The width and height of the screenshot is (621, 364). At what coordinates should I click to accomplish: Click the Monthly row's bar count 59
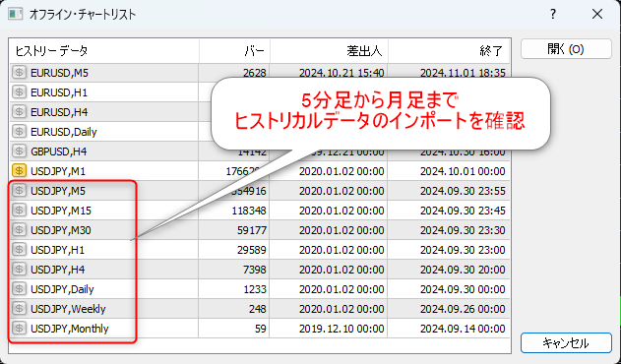(x=260, y=329)
